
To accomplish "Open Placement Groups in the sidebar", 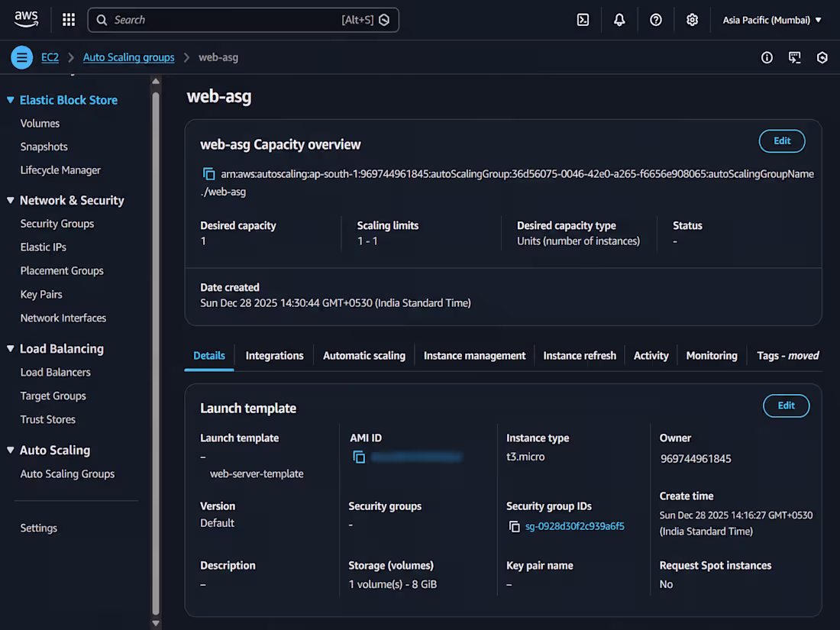I will point(62,271).
